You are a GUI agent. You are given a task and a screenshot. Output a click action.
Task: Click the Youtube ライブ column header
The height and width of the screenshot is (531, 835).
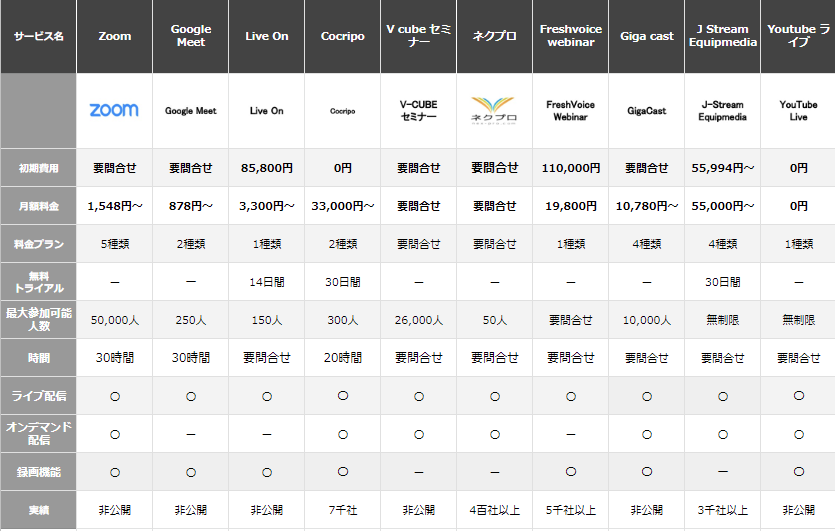pyautogui.click(x=798, y=37)
